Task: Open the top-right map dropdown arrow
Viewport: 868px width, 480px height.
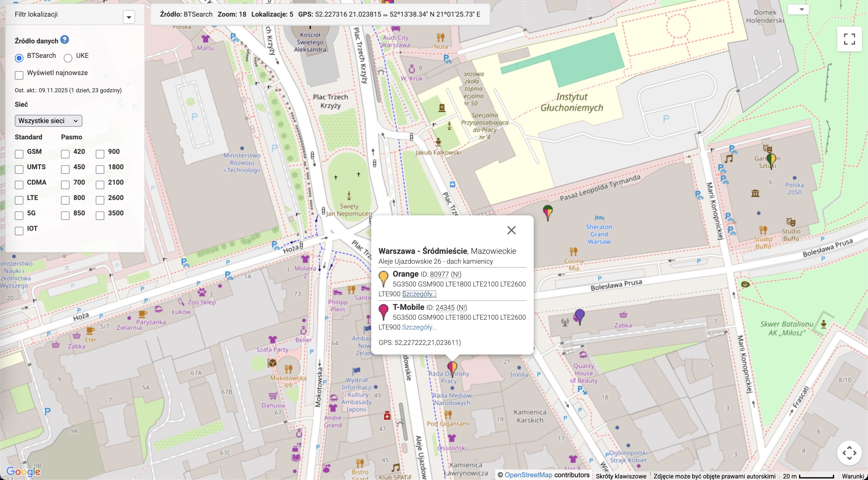Action: pos(802,10)
